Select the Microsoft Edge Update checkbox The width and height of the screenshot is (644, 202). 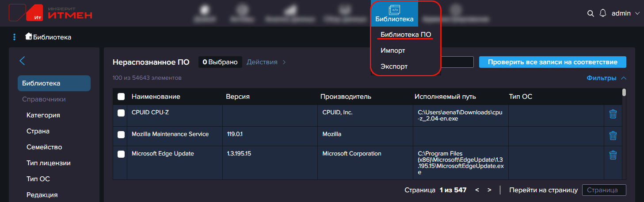coord(121,154)
